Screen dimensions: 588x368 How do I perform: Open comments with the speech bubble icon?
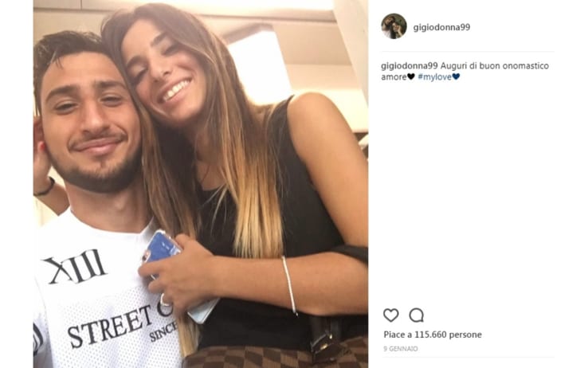click(x=416, y=315)
